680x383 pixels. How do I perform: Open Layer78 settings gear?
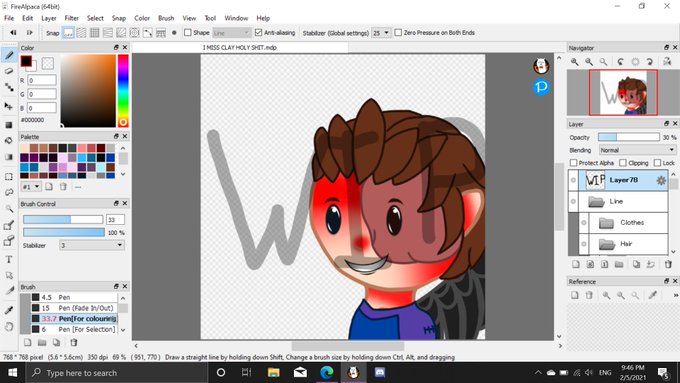[661, 180]
